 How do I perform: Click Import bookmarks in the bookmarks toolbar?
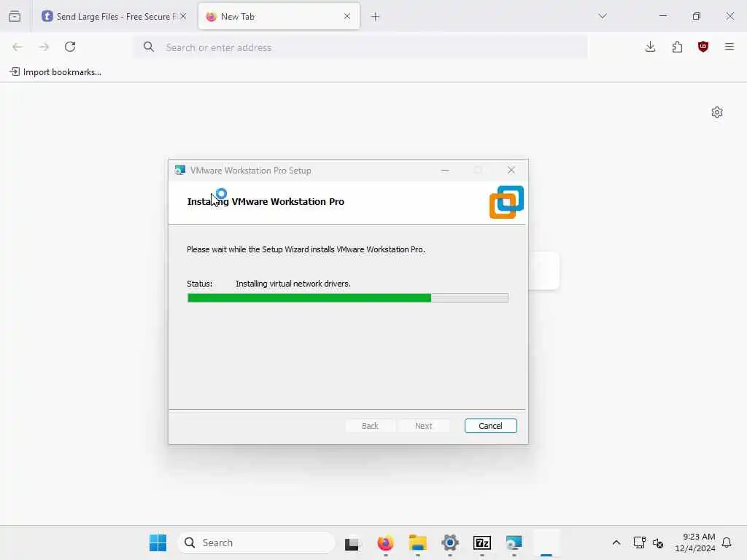55,72
